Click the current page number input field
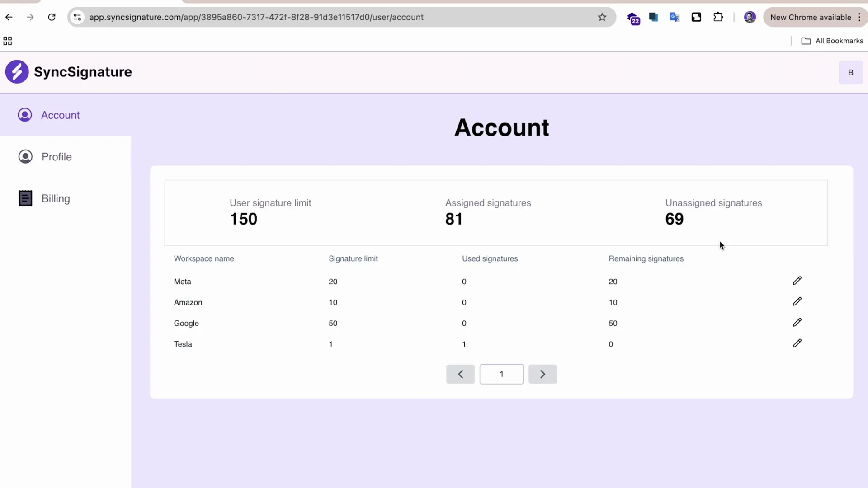 [x=501, y=374]
